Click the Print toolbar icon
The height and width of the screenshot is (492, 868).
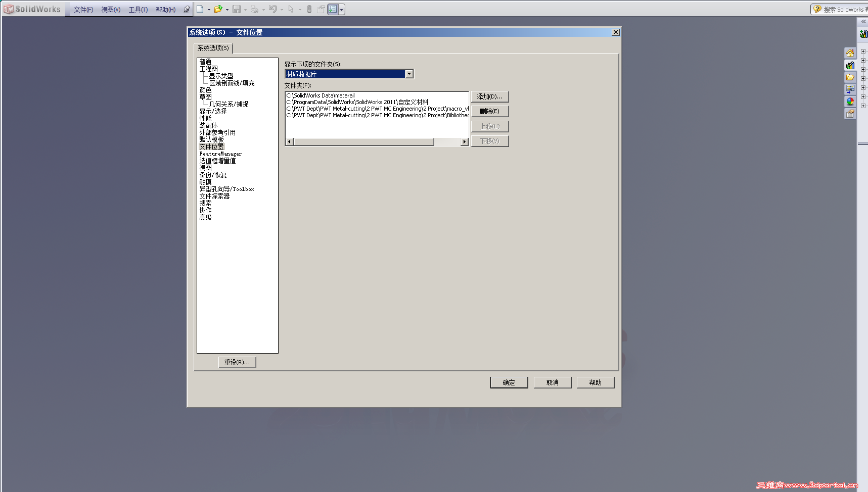pos(254,9)
